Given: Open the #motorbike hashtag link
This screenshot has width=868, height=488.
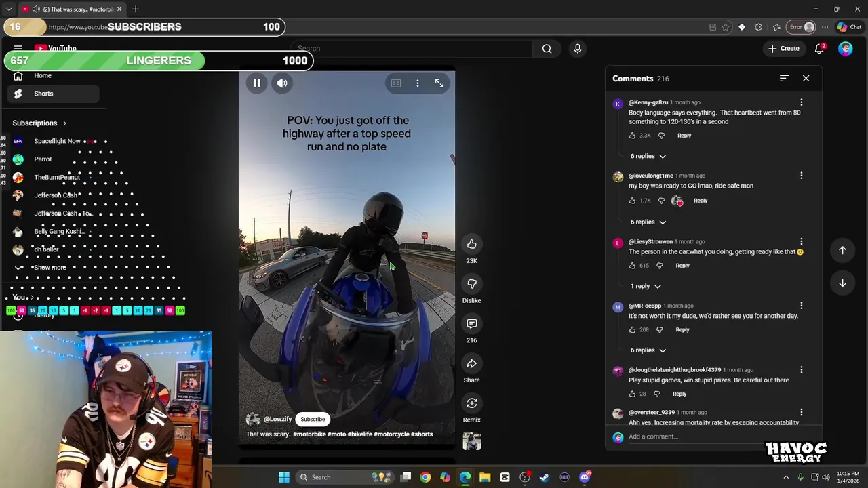Looking at the screenshot, I should (309, 434).
